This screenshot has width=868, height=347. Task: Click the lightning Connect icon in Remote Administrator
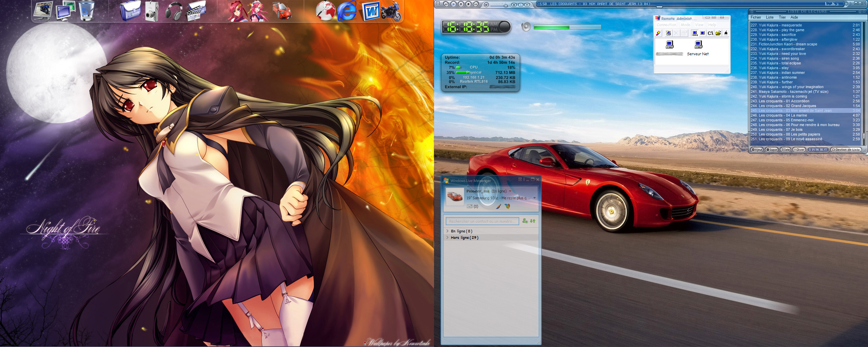click(x=658, y=33)
